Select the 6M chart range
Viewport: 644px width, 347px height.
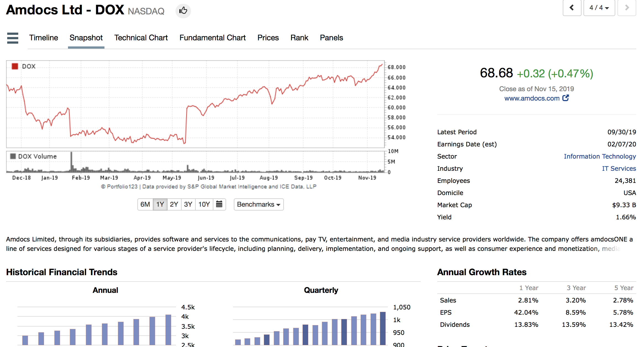click(145, 204)
